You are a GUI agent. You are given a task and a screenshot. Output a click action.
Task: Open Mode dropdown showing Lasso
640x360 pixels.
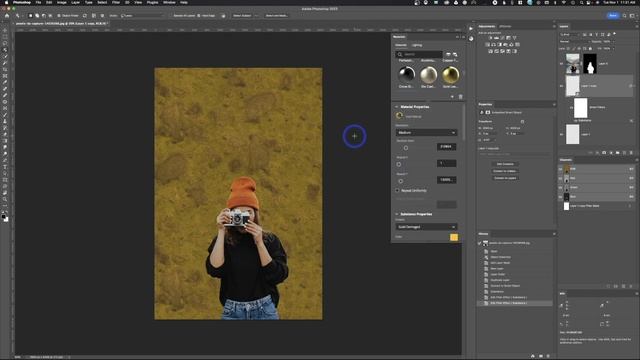141,16
